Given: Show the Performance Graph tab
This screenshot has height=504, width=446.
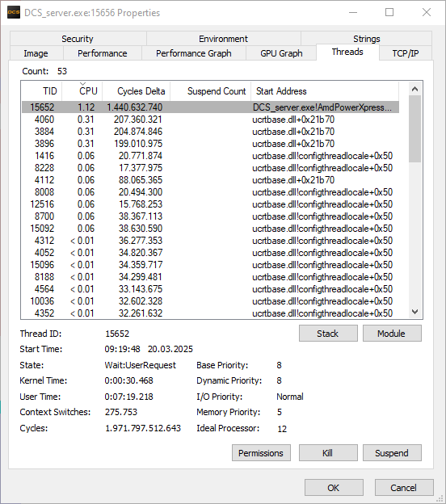Looking at the screenshot, I should [x=194, y=53].
